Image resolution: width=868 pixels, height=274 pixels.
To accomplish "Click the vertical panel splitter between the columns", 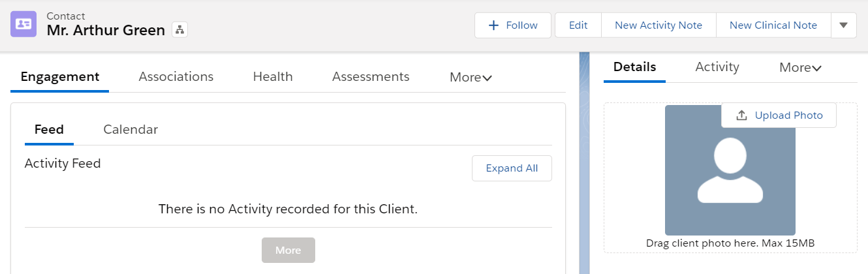I will click(584, 163).
